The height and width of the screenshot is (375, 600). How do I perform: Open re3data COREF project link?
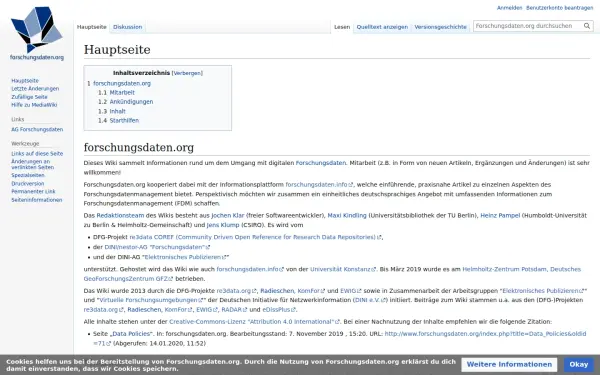tap(255, 237)
